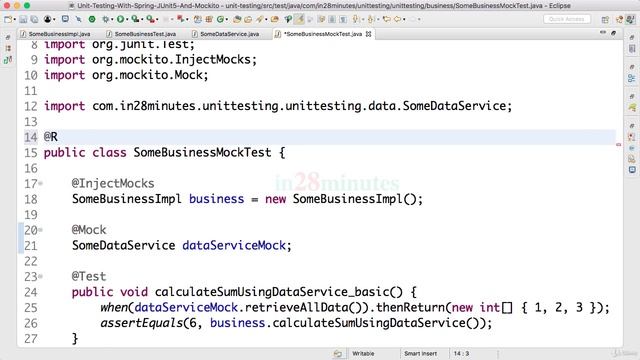Click the Open Task icon
Image resolution: width=640 pixels, height=360 pixels.
[248, 19]
